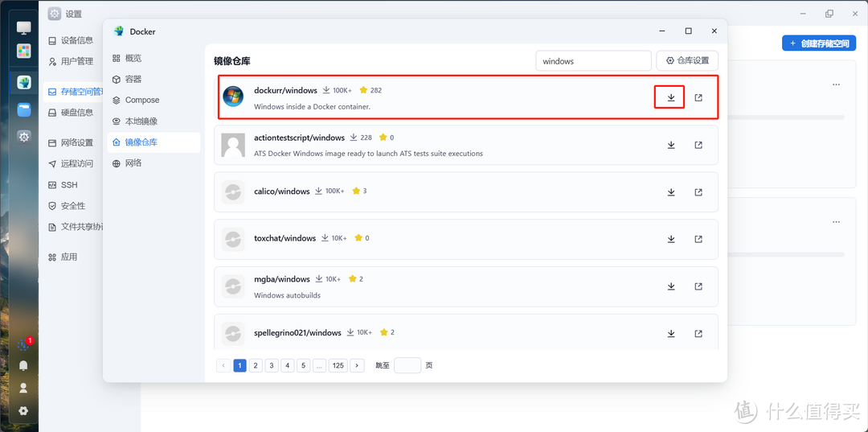Open 网络设置 in Settings window

coord(72,143)
